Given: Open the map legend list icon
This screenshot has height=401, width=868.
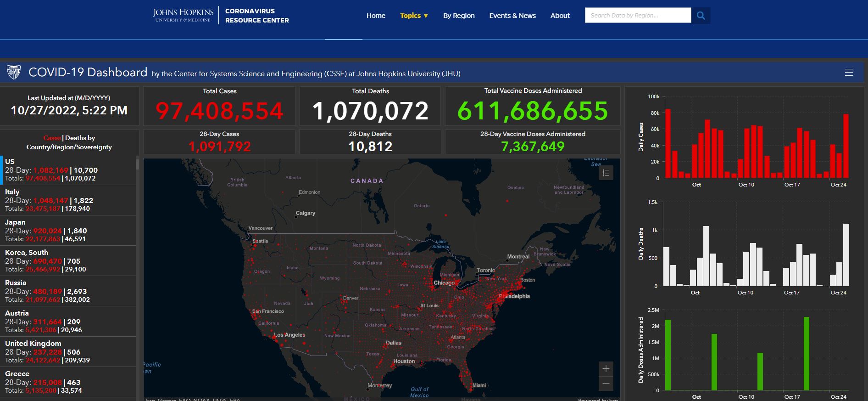Looking at the screenshot, I should [x=606, y=173].
